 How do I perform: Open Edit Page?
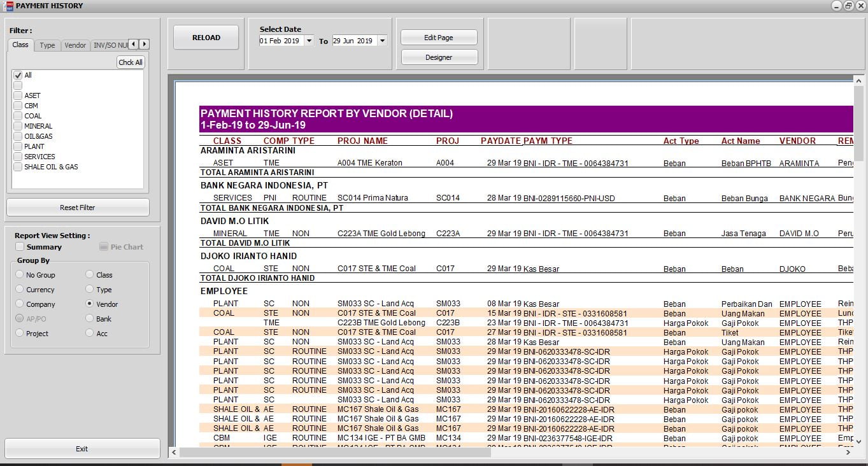point(439,38)
